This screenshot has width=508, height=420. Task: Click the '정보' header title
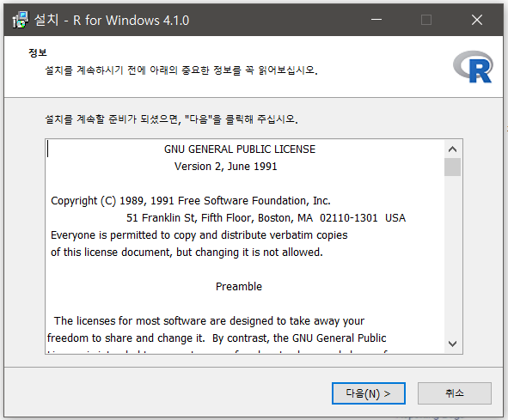[x=38, y=52]
